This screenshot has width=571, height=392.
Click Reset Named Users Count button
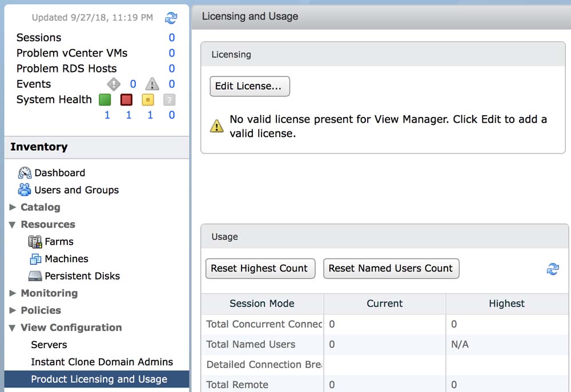tap(391, 268)
